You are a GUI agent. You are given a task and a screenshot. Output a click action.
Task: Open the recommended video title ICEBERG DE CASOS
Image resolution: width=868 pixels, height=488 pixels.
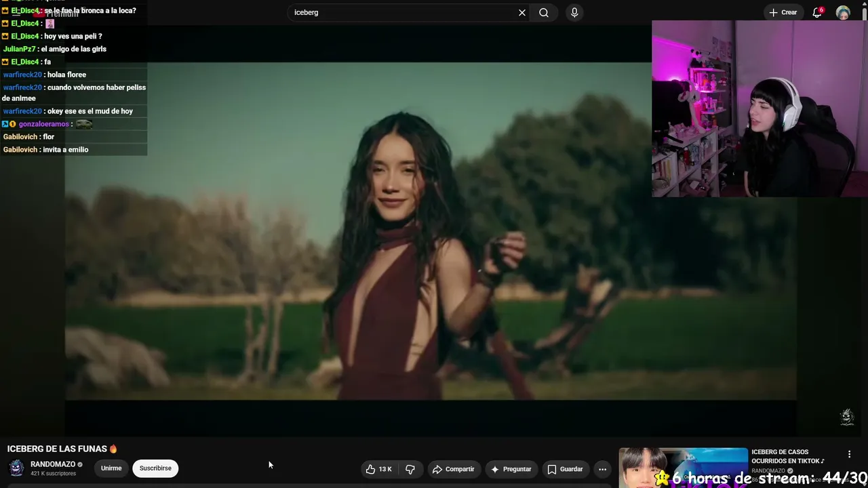tap(788, 456)
